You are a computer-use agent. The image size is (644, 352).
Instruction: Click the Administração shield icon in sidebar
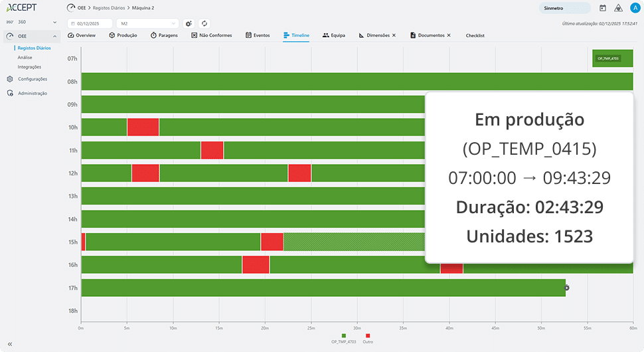10,94
